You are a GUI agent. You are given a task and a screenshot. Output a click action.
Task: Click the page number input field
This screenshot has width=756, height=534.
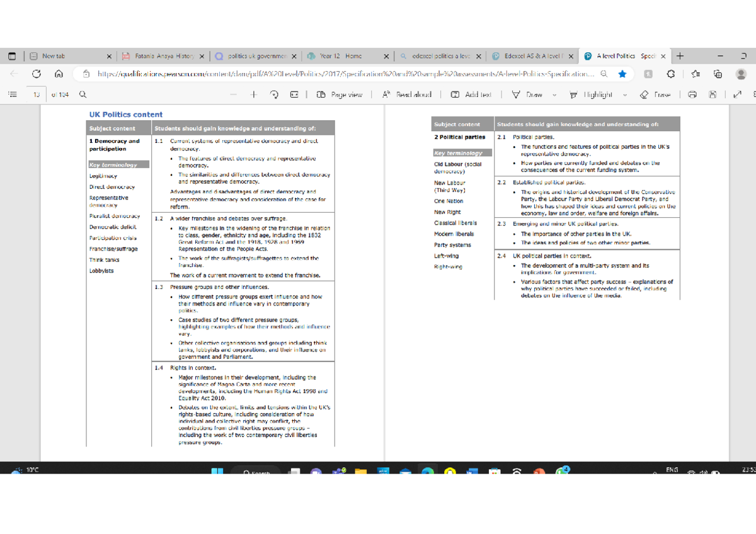(x=35, y=94)
